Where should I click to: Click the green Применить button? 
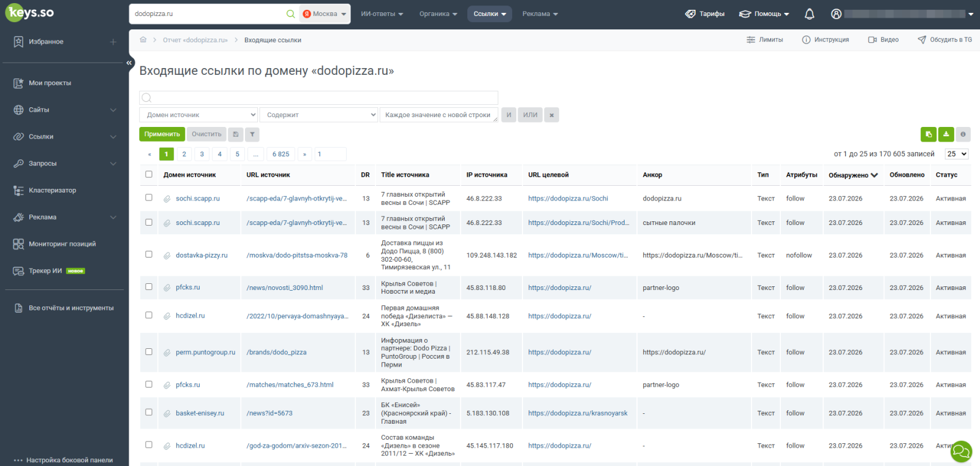(162, 134)
